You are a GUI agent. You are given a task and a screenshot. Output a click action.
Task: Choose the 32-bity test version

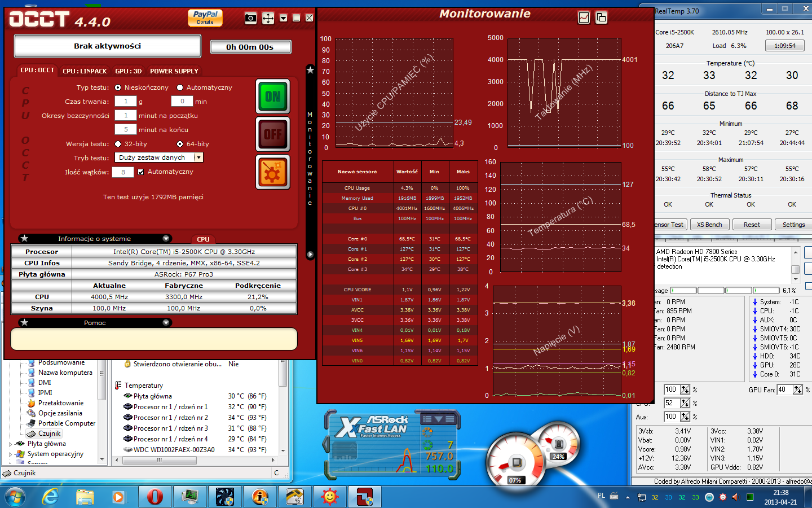[x=118, y=144]
